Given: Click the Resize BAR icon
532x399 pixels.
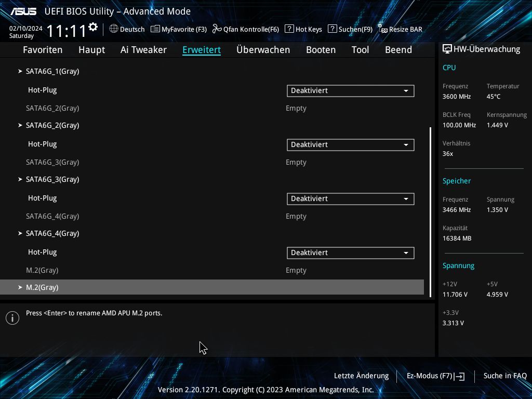Looking at the screenshot, I should click(383, 29).
